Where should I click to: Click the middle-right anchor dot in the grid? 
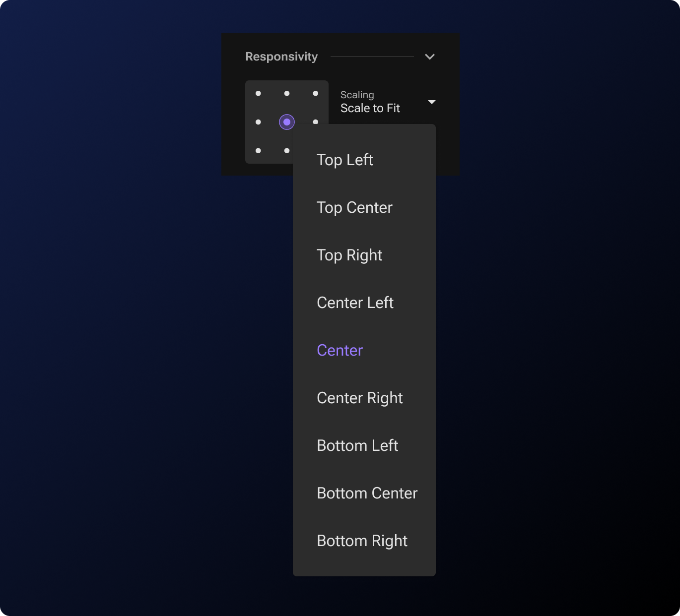point(316,122)
